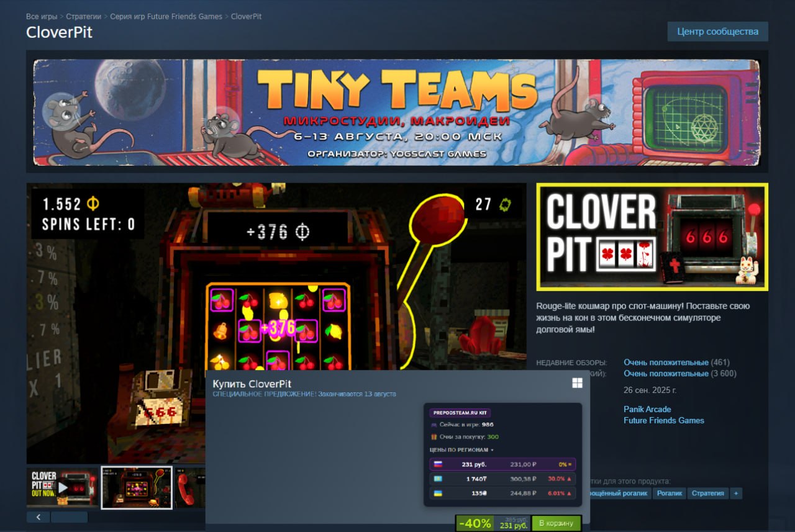Select the red telephone screenshot thumbnail
Screen dimensions: 795x532
[191, 487]
